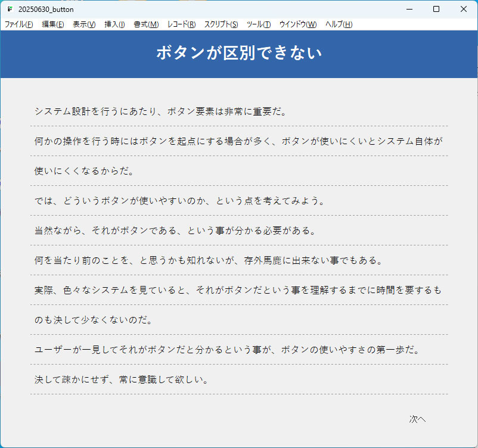Screen dimensions: 478x448
Task: Click the line のも決して少なくないのだ。
Action: 94,320
